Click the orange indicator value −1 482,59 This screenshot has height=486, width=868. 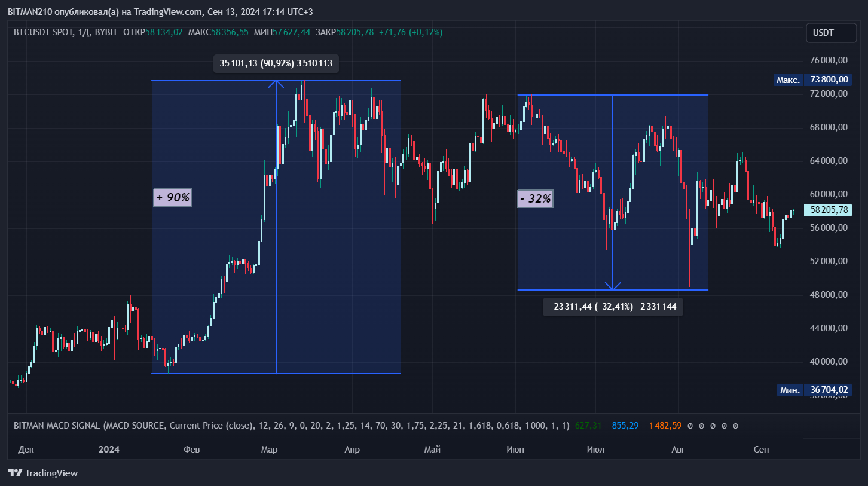click(665, 426)
